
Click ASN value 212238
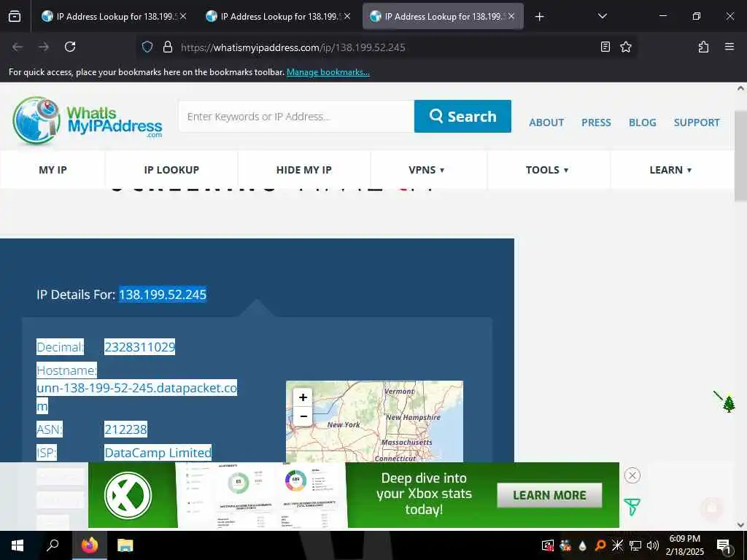(x=125, y=429)
